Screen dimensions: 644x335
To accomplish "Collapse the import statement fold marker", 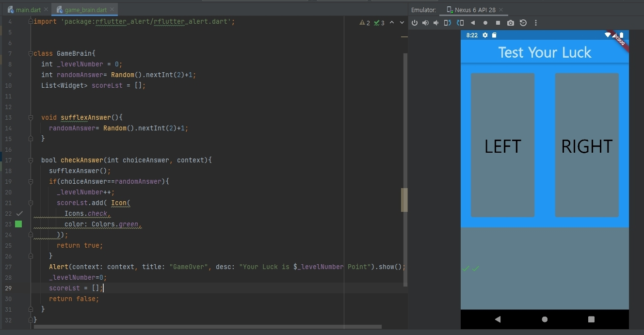I will coord(31,22).
